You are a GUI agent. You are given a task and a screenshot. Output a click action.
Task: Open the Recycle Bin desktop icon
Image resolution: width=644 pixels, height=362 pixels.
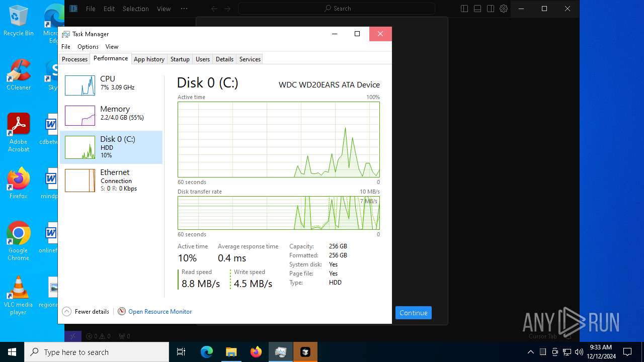(19, 21)
